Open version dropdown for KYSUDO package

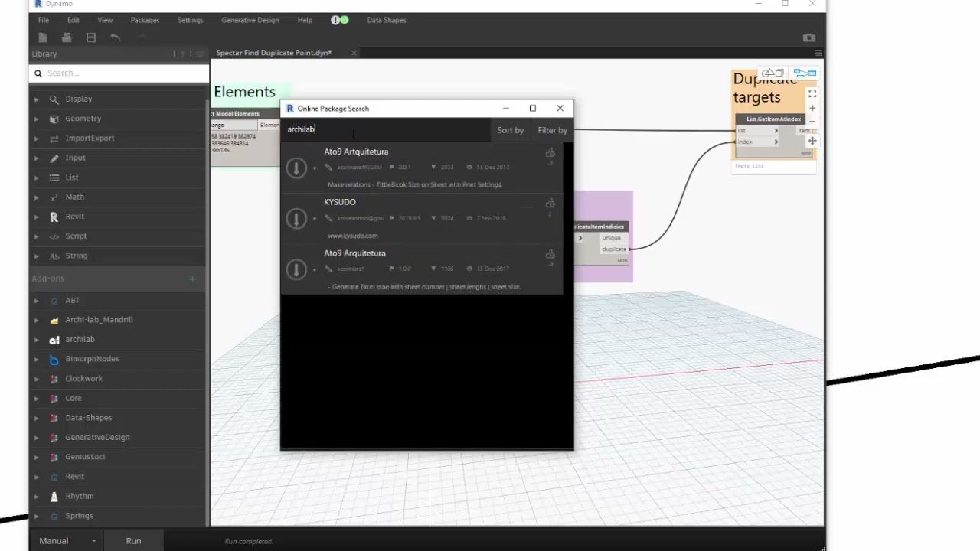click(x=315, y=220)
